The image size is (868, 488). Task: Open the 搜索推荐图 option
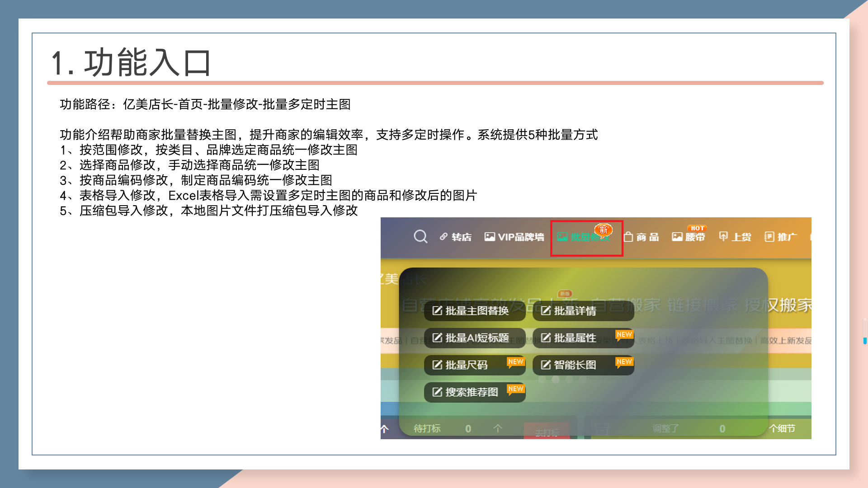474,392
